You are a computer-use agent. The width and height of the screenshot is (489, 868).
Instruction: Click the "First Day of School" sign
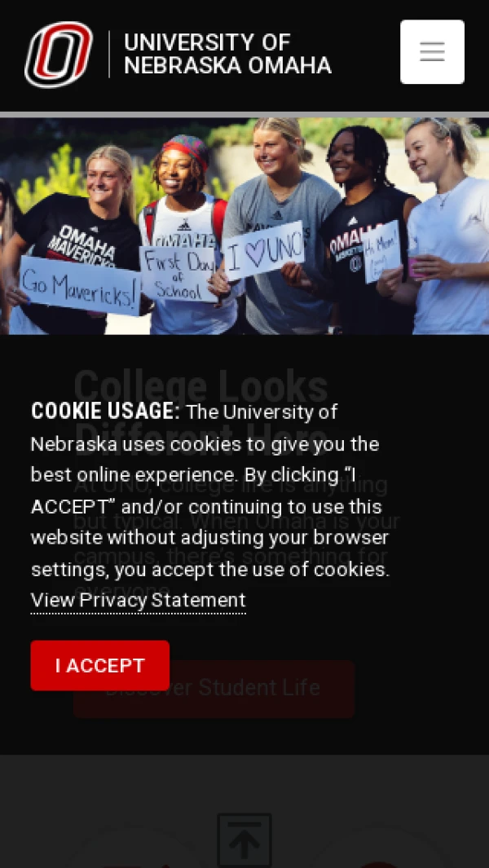pyautogui.click(x=178, y=274)
